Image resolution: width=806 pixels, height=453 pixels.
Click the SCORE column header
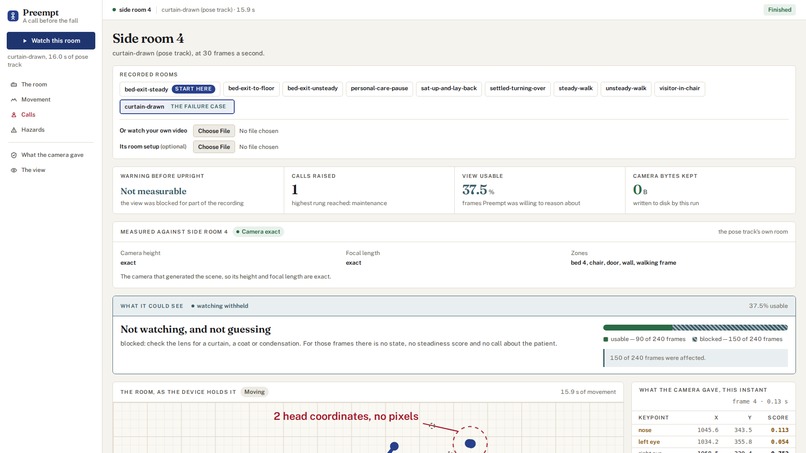778,418
